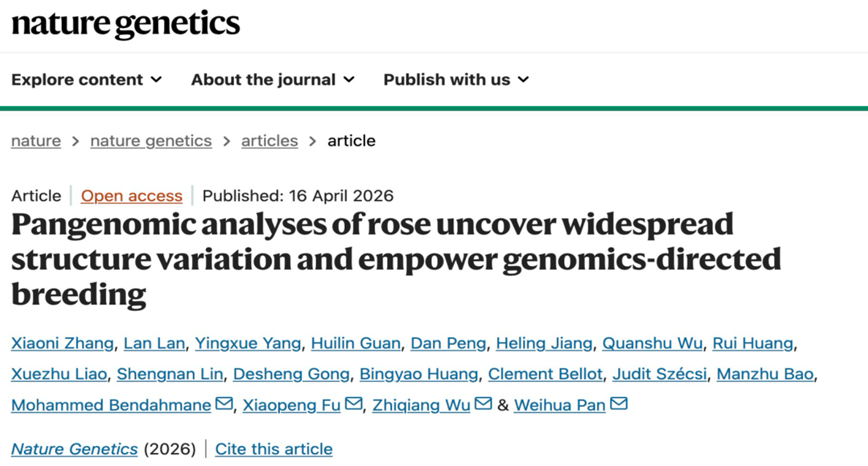Click envelope icon beside Xiaopeng Fu
This screenshot has width=868, height=466.
(353, 403)
